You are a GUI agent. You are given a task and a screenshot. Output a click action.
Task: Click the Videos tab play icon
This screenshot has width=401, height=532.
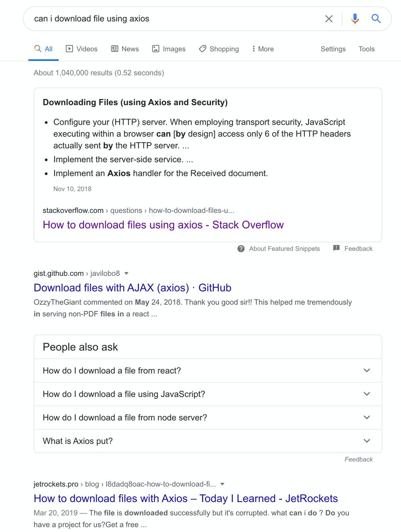[69, 49]
